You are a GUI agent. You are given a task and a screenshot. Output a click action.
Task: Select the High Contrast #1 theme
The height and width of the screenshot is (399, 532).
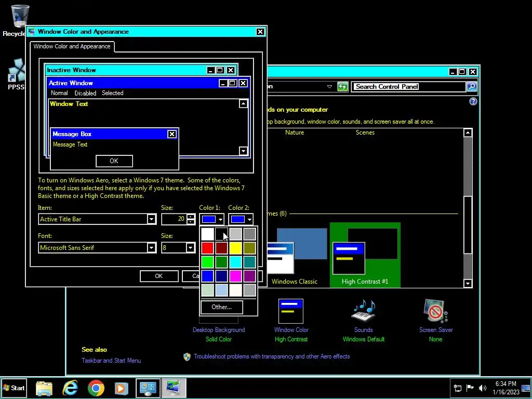(365, 255)
